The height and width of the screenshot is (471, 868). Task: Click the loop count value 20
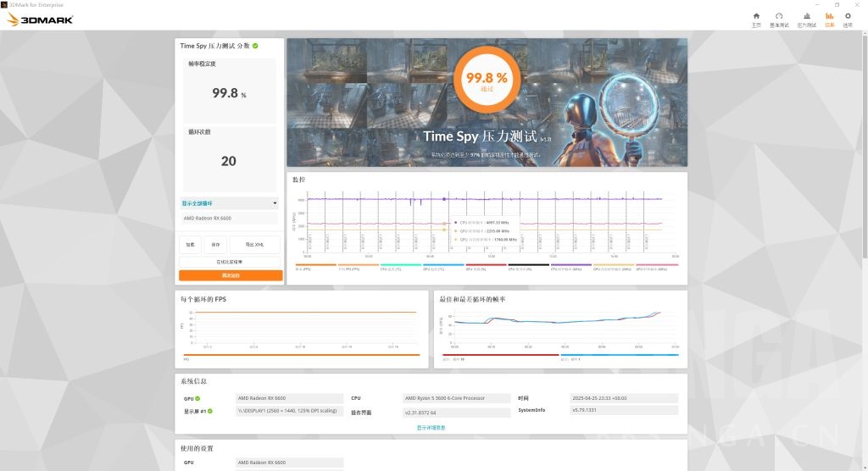(x=229, y=161)
